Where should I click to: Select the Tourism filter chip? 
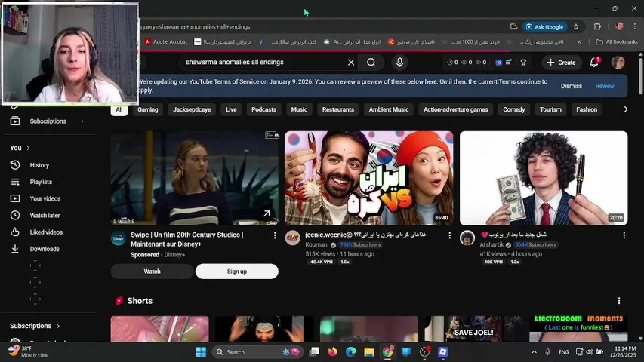tap(550, 109)
